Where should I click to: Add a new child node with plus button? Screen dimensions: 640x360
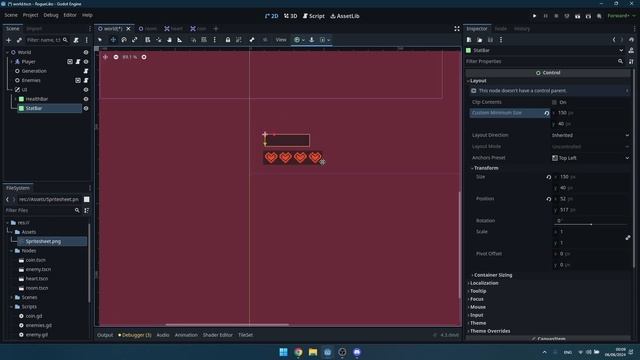click(x=9, y=40)
